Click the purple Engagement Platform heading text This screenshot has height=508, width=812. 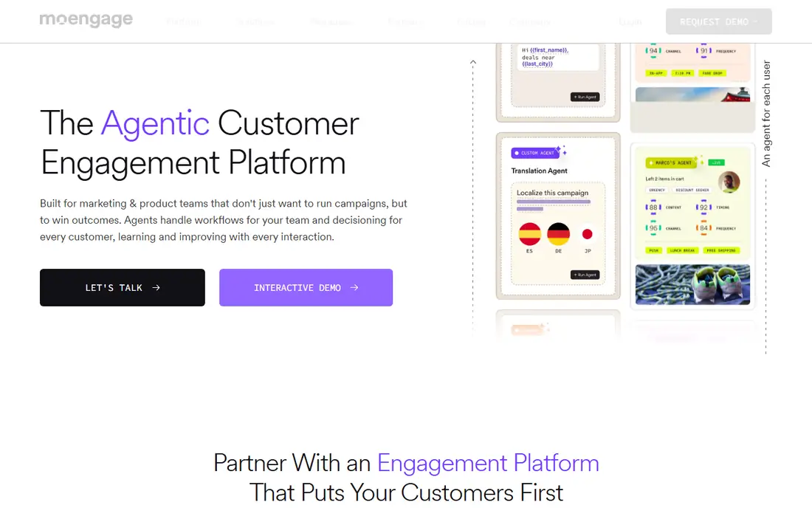[488, 463]
